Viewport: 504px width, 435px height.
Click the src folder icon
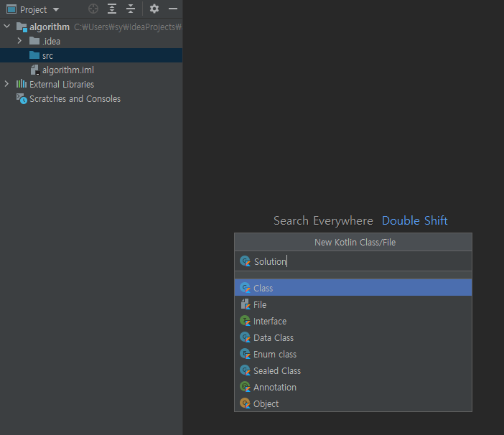(34, 55)
